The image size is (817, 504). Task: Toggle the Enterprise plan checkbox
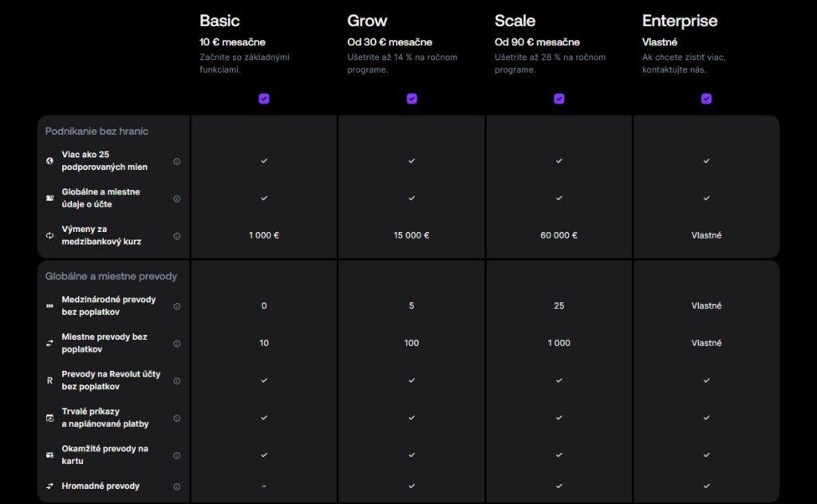[706, 99]
